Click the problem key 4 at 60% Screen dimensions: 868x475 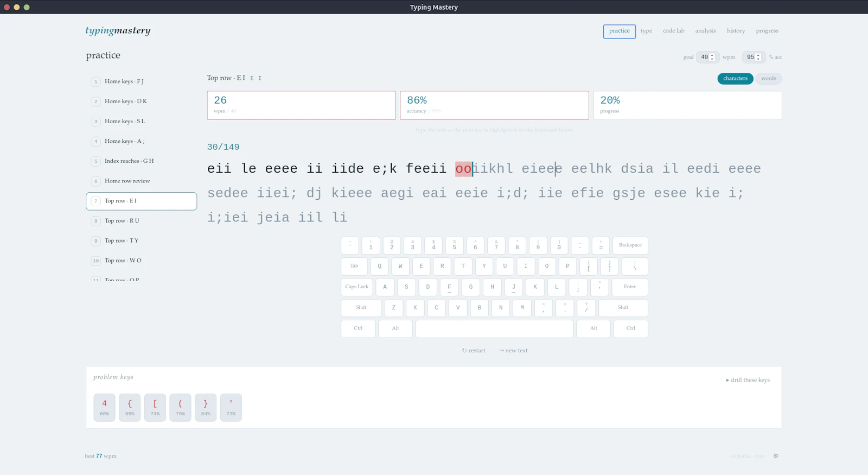[x=104, y=408]
